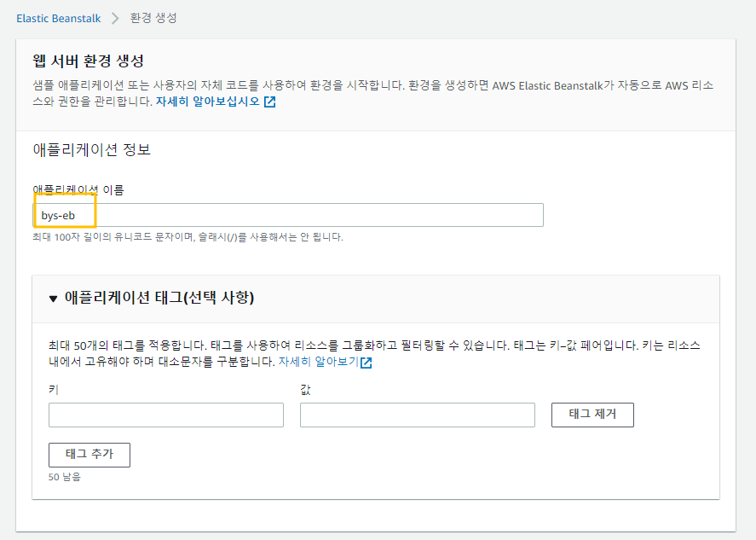
Task: Click the 최대 100자 name hint text
Action: click(x=188, y=237)
